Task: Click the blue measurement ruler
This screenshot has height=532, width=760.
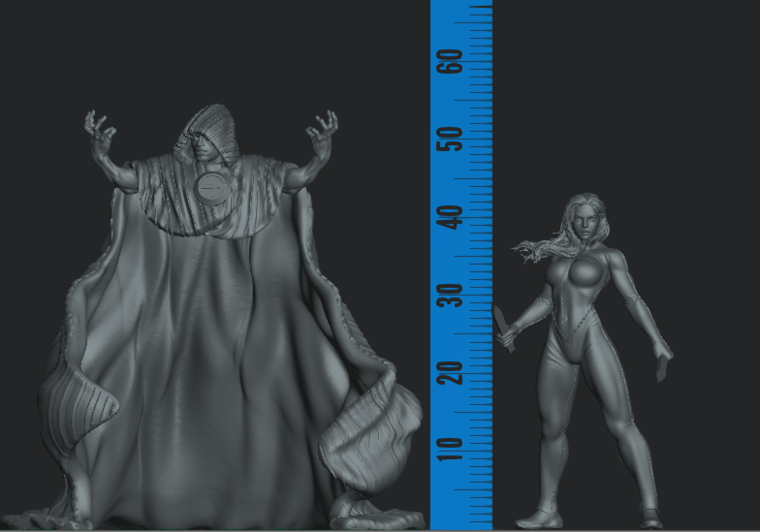Action: click(461, 266)
